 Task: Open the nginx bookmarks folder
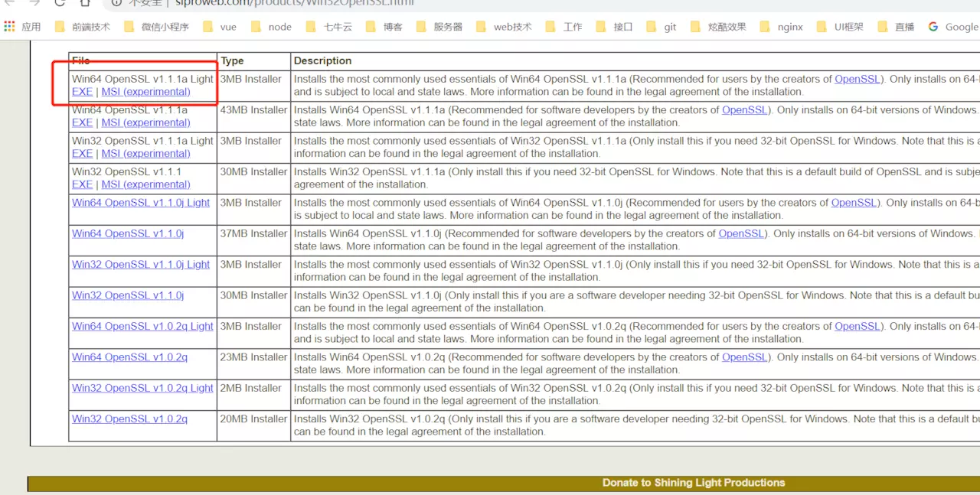point(789,26)
